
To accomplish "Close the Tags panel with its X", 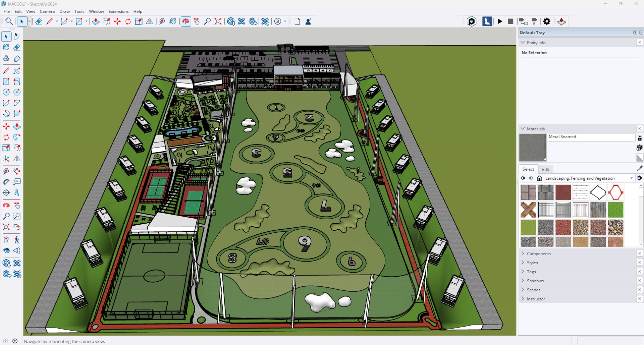I will pyautogui.click(x=640, y=272).
